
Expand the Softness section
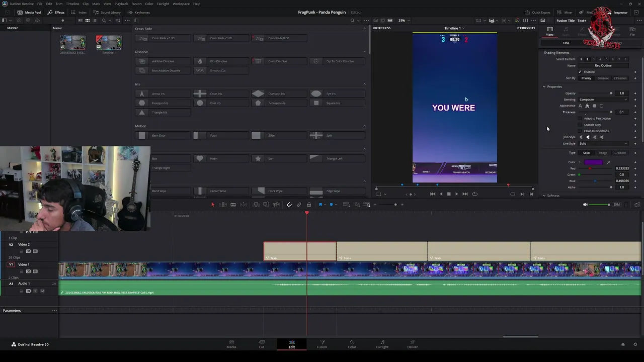pyautogui.click(x=544, y=196)
